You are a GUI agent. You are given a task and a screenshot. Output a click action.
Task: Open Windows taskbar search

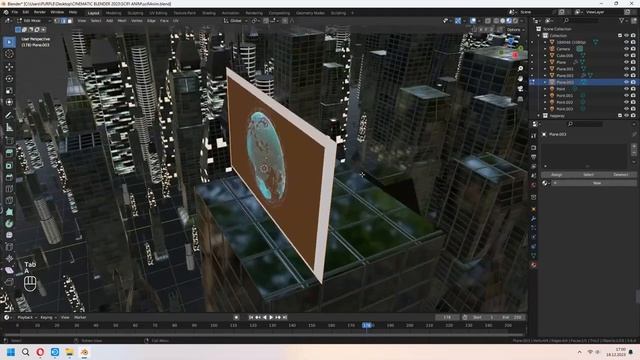click(25, 352)
